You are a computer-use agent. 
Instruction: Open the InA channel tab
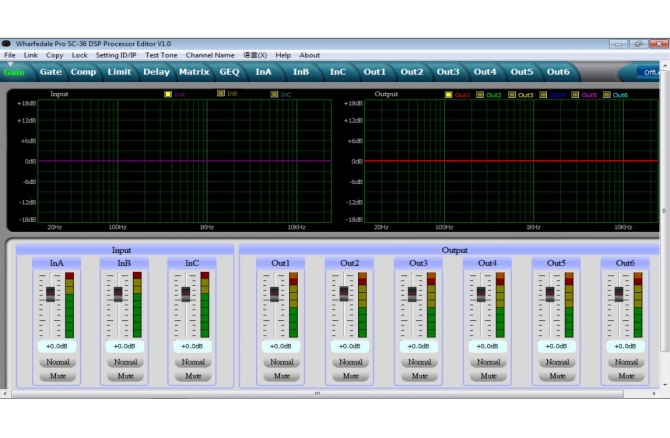point(263,72)
